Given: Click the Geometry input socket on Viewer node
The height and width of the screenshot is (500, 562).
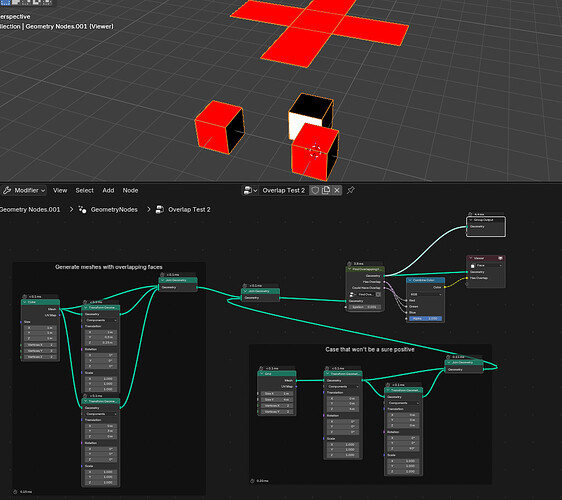Looking at the screenshot, I should pos(467,272).
